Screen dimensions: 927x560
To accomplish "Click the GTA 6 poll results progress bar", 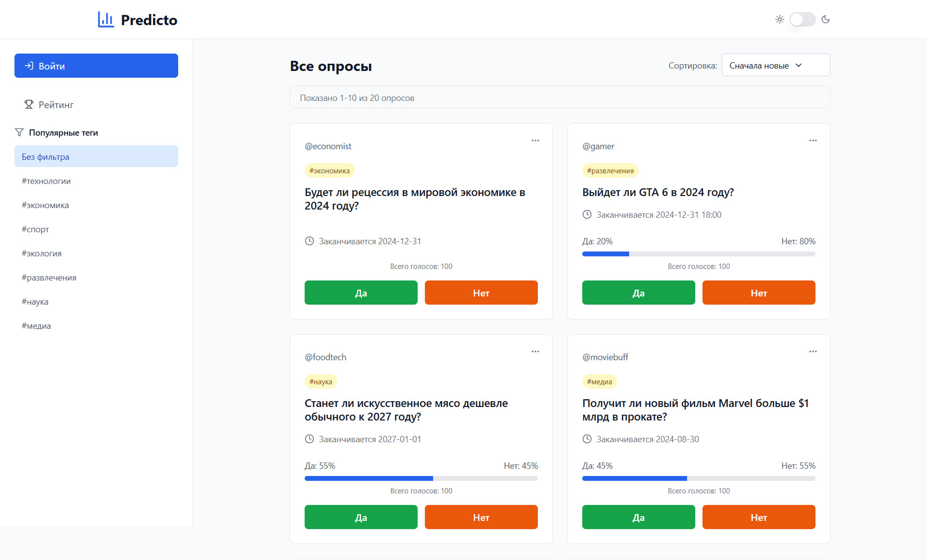I will point(698,254).
